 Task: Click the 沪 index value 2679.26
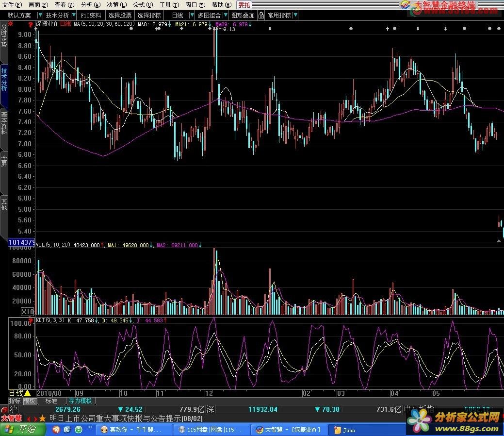click(68, 409)
